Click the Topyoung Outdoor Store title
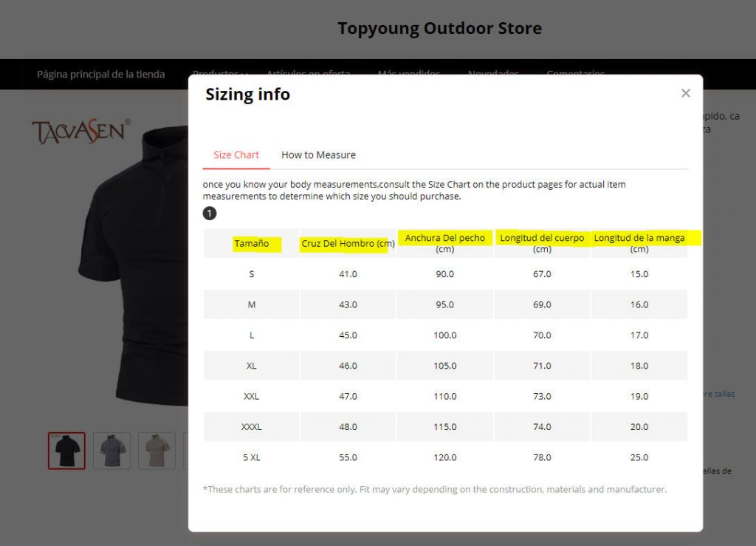The height and width of the screenshot is (546, 756). tap(439, 29)
